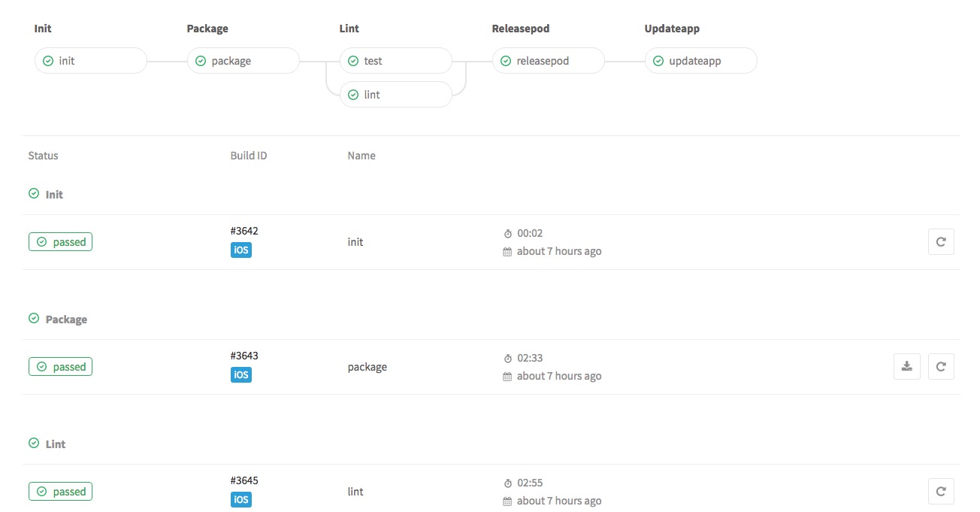
Task: Toggle the check icon inside the test step
Action: pos(352,61)
